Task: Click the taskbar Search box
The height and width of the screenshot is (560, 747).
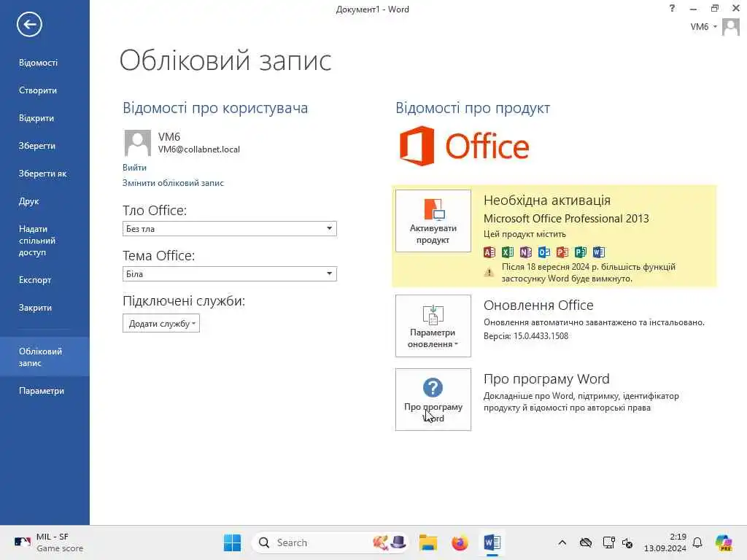Action: click(330, 542)
